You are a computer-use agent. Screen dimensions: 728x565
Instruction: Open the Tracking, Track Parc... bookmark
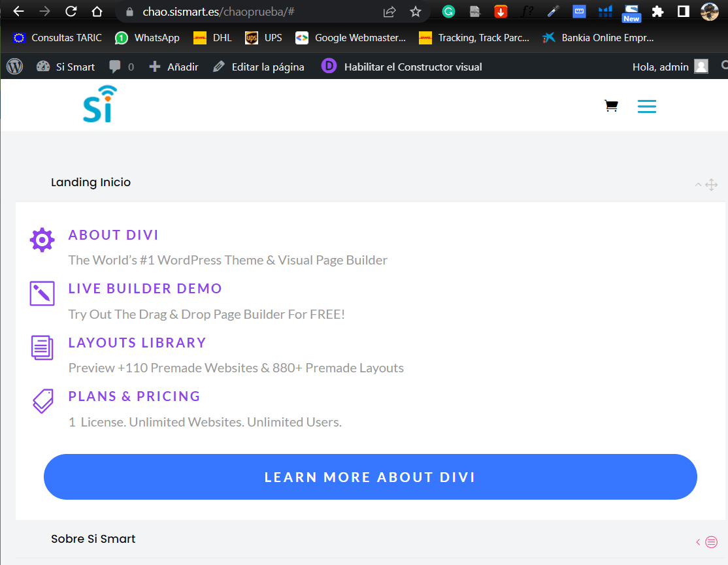point(474,38)
